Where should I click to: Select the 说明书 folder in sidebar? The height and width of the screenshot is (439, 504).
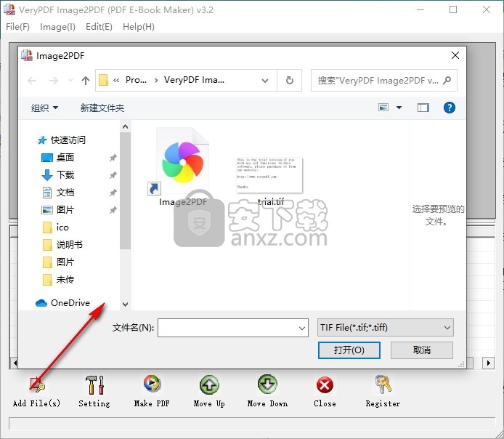(62, 245)
